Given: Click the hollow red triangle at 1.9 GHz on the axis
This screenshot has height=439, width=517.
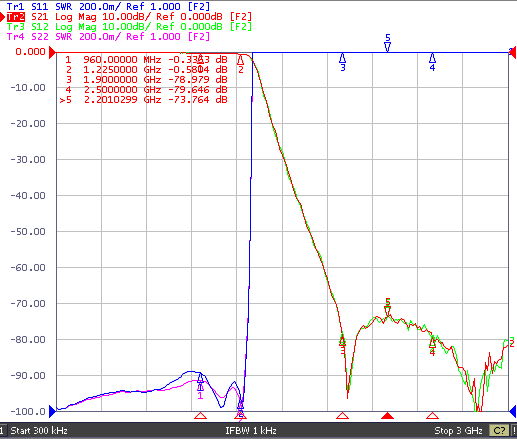Looking at the screenshot, I should [x=342, y=415].
